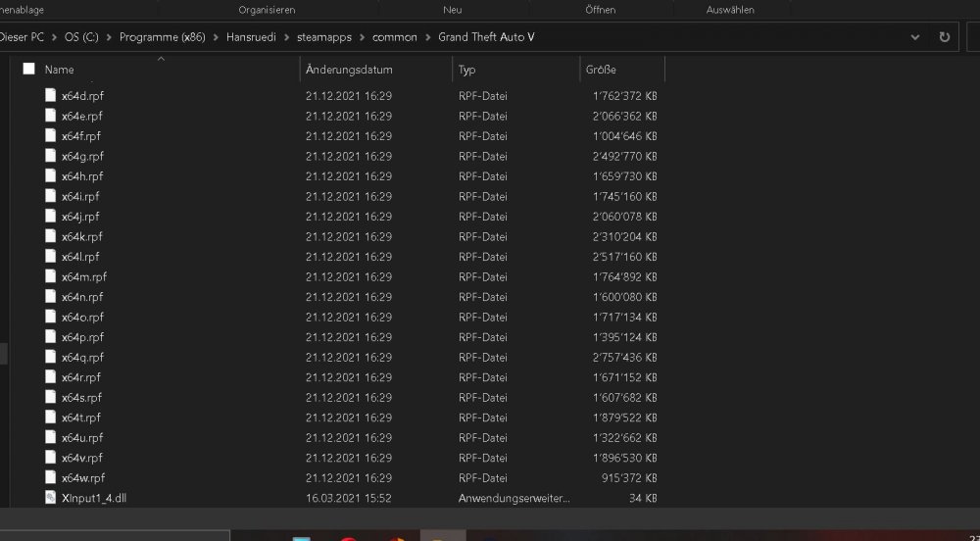Refresh the current folder view

click(x=945, y=37)
